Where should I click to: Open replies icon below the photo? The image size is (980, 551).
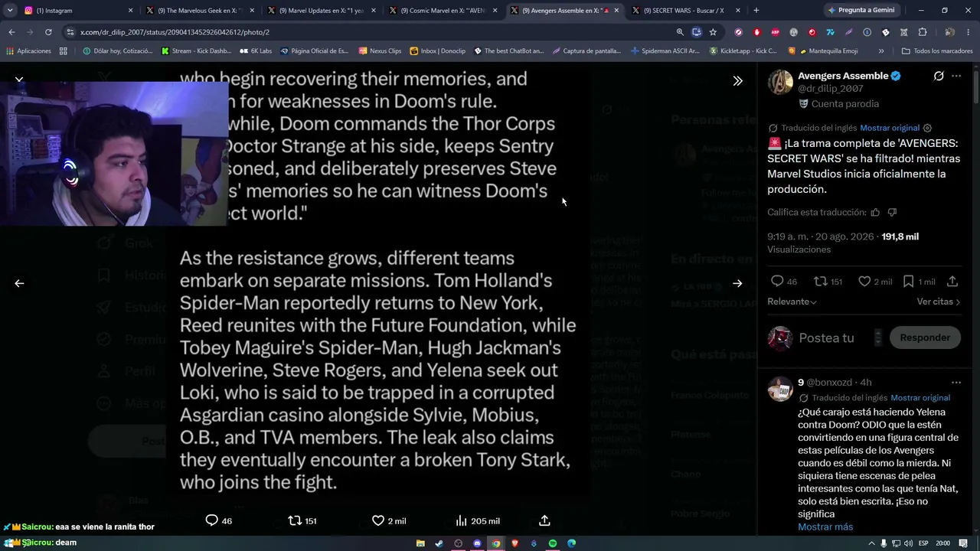pyautogui.click(x=212, y=520)
